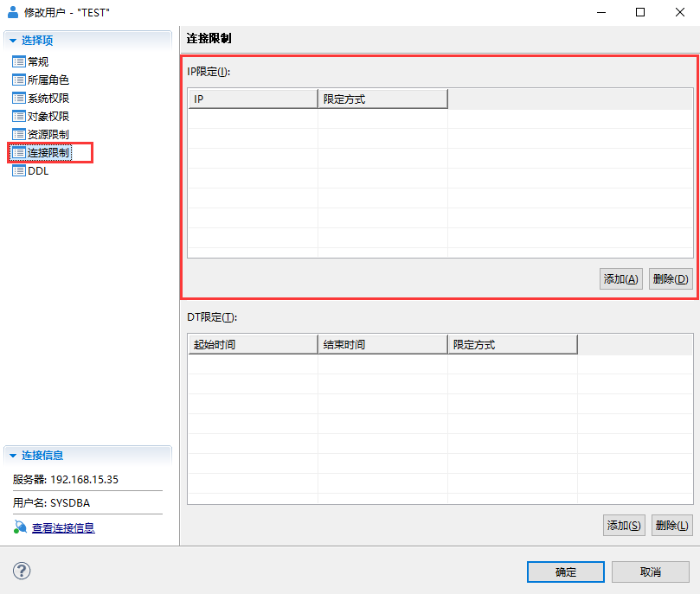700x594 pixels.
Task: Maximize the 修改用户 window
Action: click(640, 12)
